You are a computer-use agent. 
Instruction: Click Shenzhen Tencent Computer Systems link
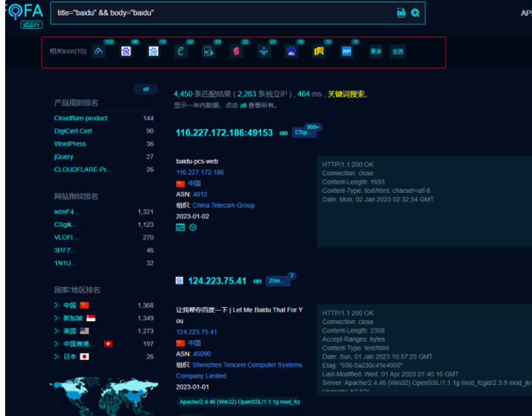click(239, 370)
